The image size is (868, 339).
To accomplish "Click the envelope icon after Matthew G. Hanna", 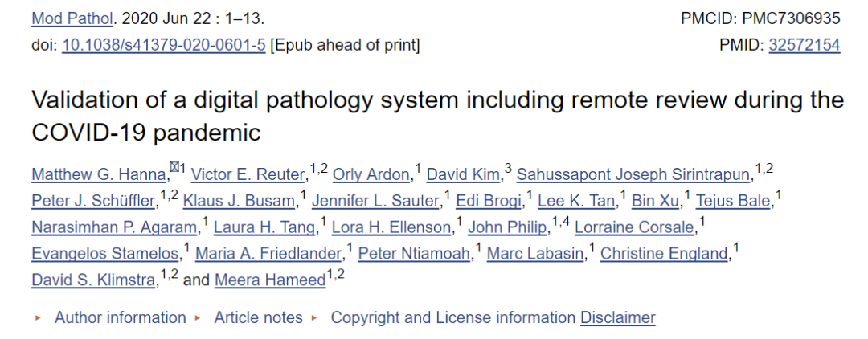I will click(x=174, y=168).
